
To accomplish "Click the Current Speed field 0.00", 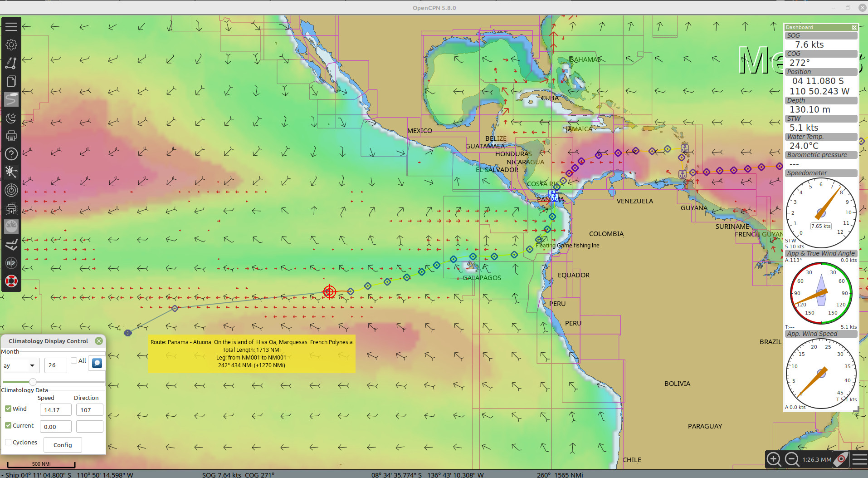I will pyautogui.click(x=55, y=427).
